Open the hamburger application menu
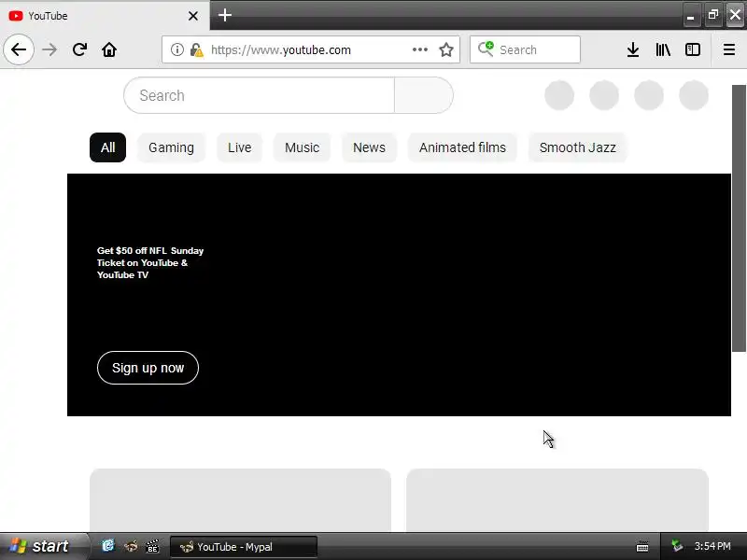Image resolution: width=747 pixels, height=560 pixels. pyautogui.click(x=729, y=49)
